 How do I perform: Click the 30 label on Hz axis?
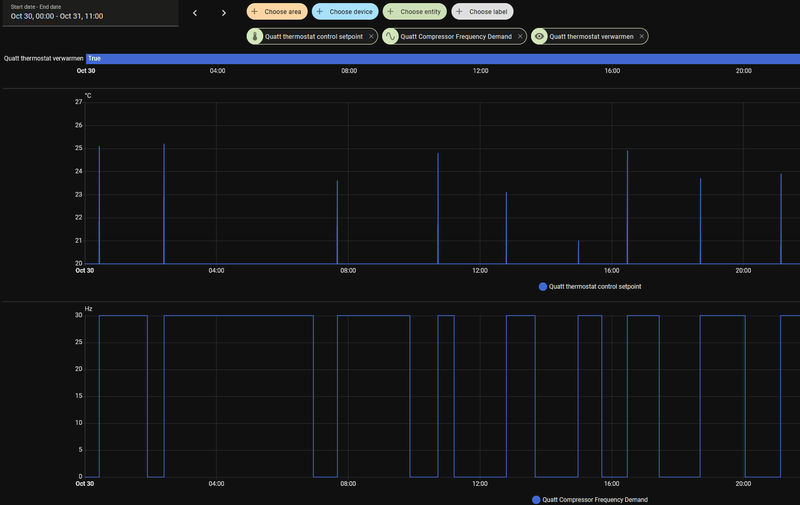(79, 315)
